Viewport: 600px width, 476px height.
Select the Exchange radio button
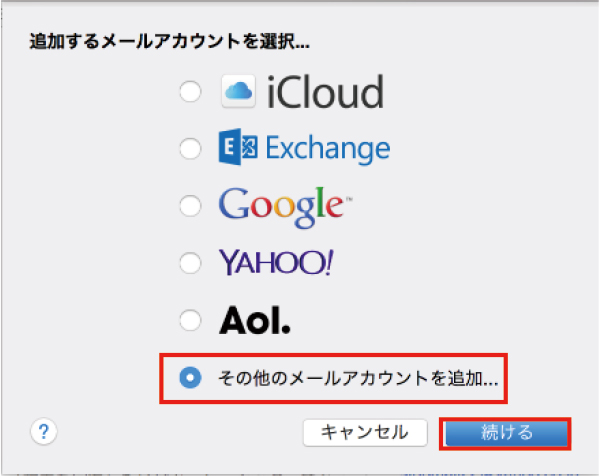[190, 148]
